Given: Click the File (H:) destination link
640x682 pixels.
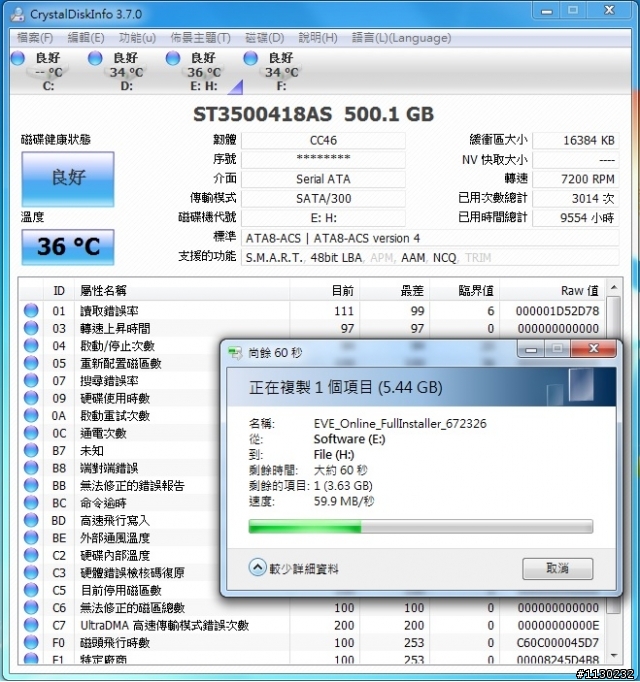Looking at the screenshot, I should [334, 455].
